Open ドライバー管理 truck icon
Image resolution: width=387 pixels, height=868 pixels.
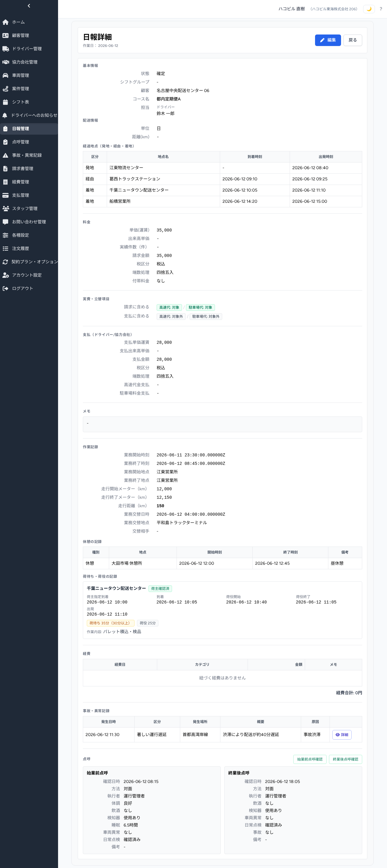coord(5,49)
